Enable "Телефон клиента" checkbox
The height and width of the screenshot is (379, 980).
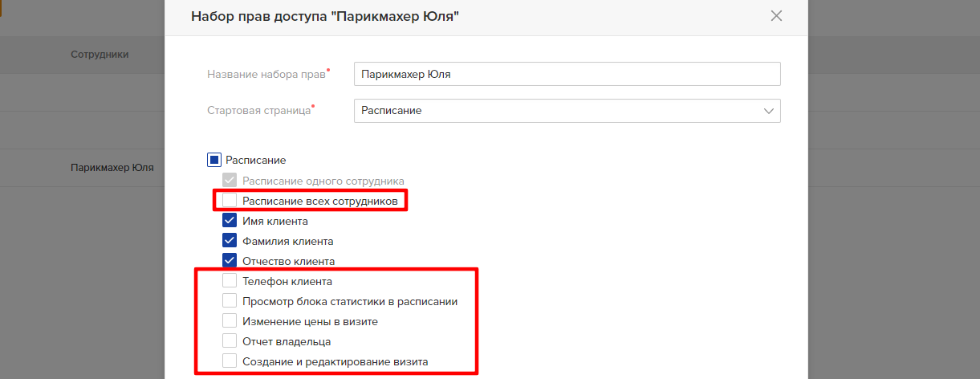(x=230, y=281)
